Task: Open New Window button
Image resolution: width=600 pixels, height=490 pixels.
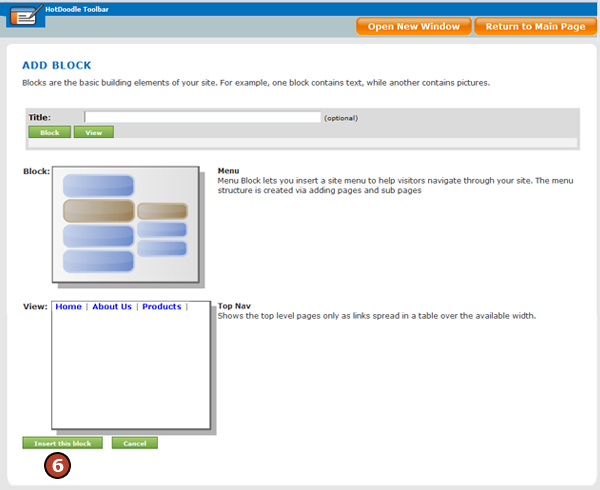Action: point(414,26)
